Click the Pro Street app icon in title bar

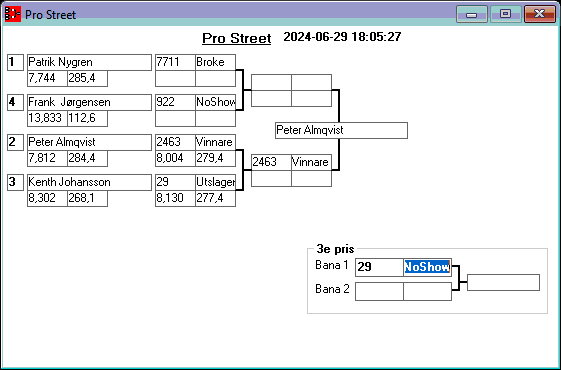[13, 14]
